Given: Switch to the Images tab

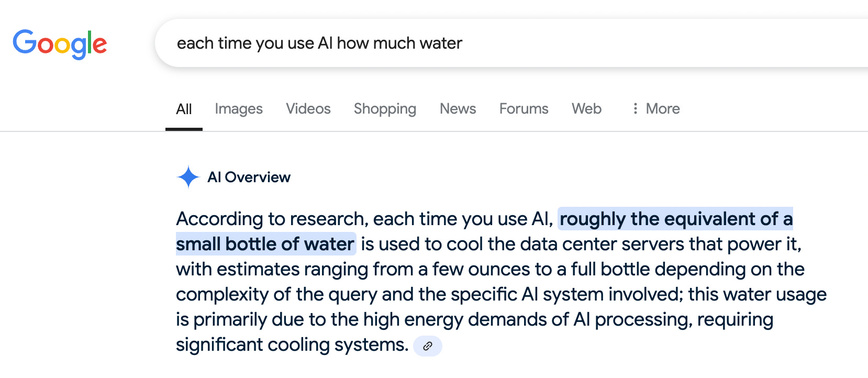Looking at the screenshot, I should pyautogui.click(x=239, y=109).
